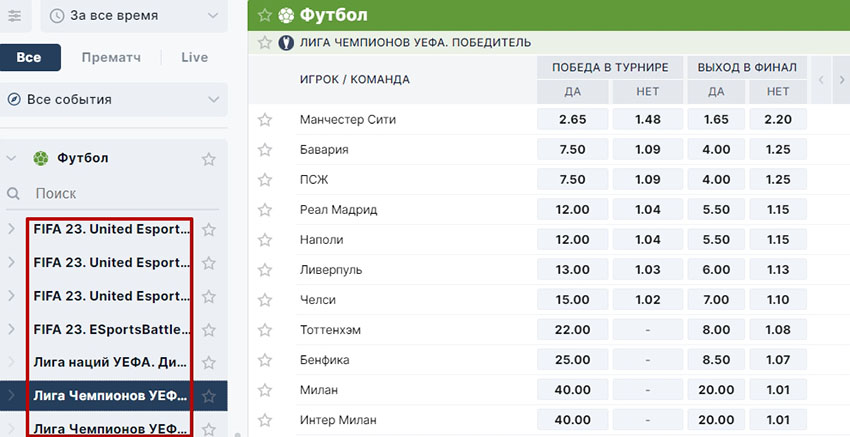
Task: Click the 'Интер Милан' team name
Action: pyautogui.click(x=338, y=420)
